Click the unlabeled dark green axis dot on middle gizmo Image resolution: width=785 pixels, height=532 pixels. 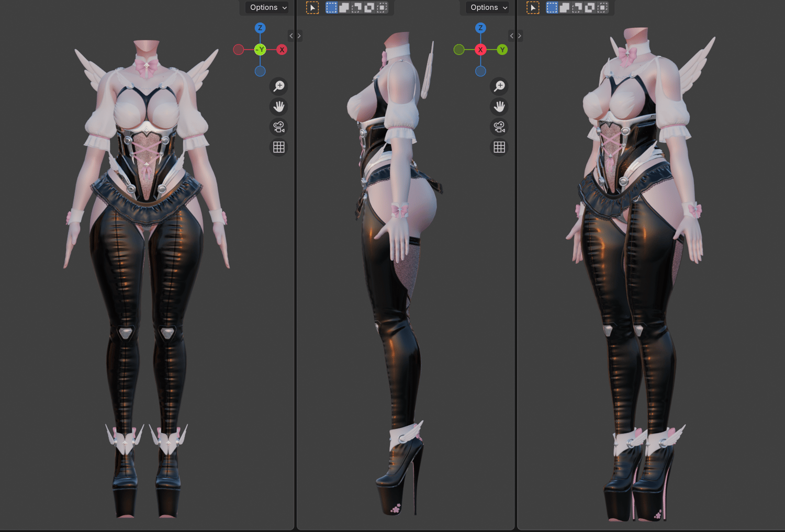point(459,50)
